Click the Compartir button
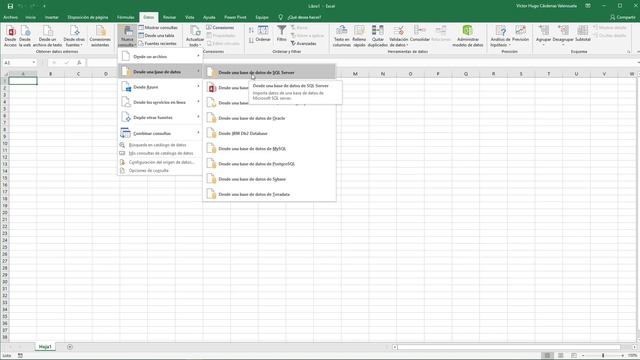The height and width of the screenshot is (360, 640). click(623, 17)
